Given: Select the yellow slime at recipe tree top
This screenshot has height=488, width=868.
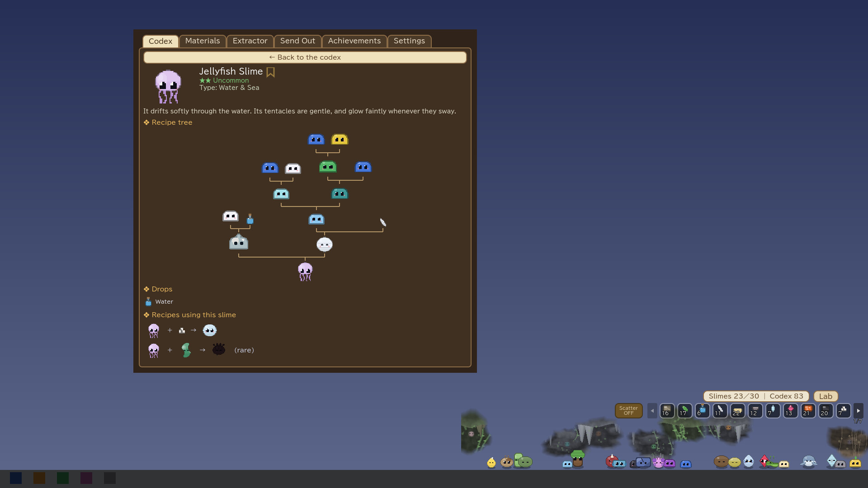Looking at the screenshot, I should point(340,139).
